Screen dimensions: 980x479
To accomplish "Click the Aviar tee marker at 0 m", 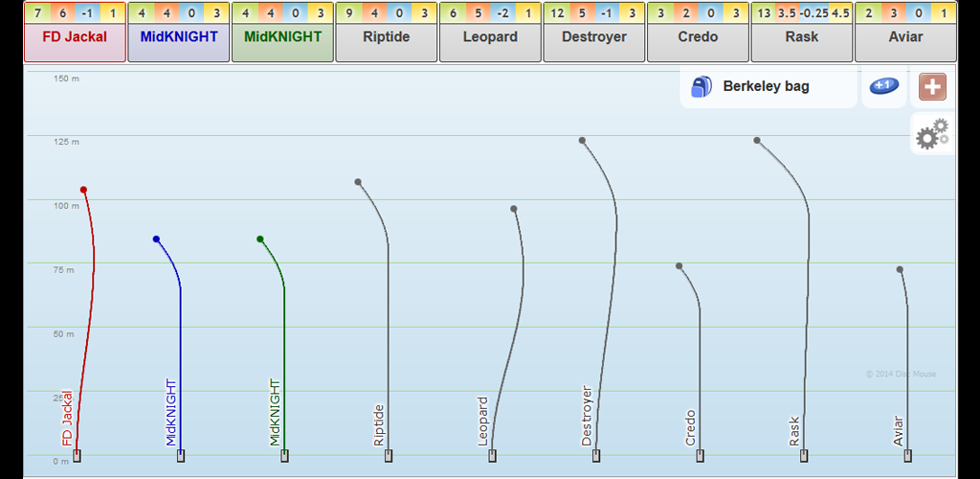I will (907, 456).
